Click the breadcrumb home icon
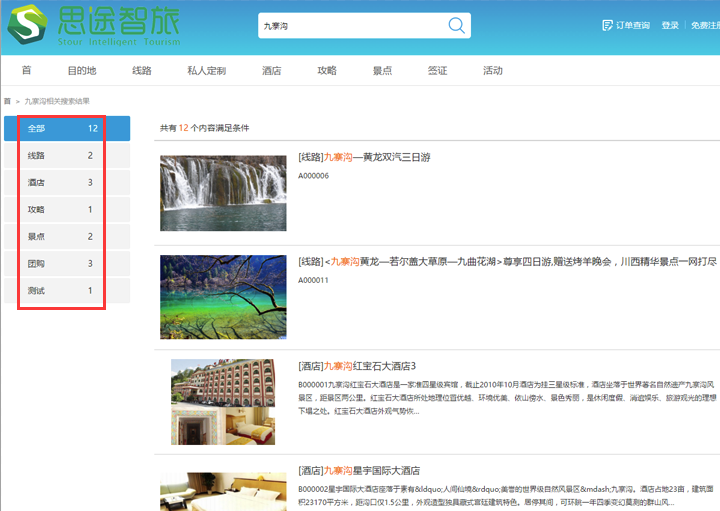Screen dimensions: 720x511 click(x=7, y=101)
